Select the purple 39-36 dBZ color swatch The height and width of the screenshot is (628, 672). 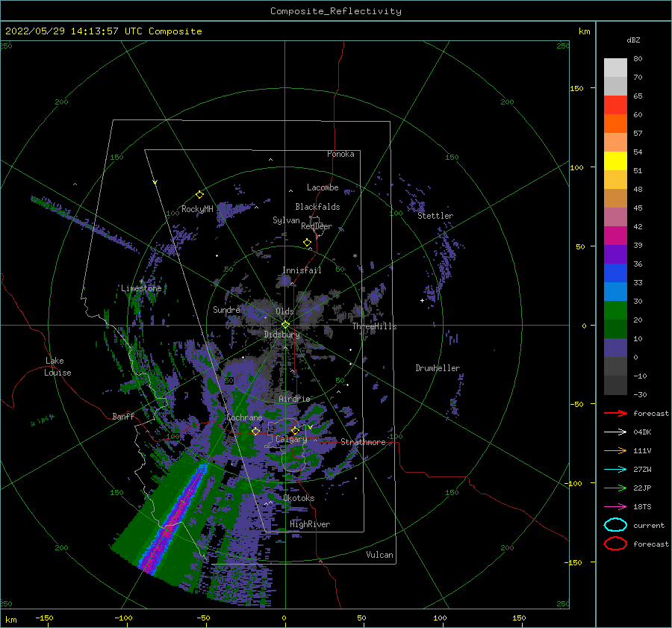[615, 255]
